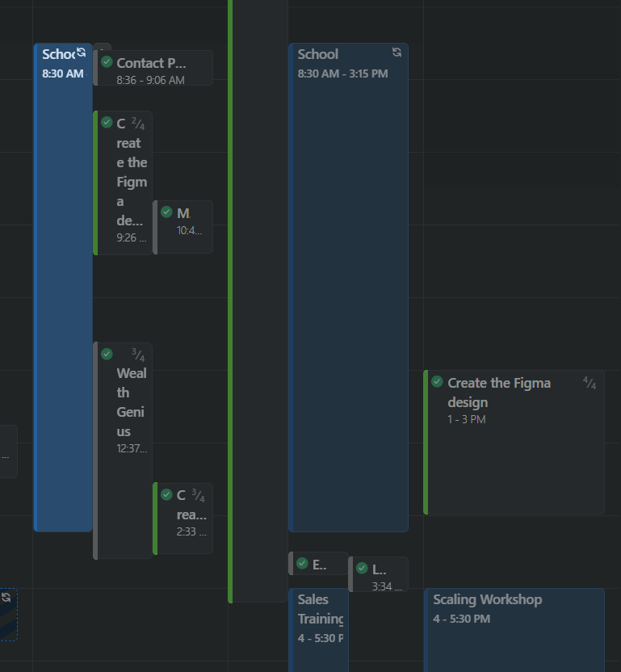
Task: Uncheck Create the Figma design 1 - 3 PM task
Action: coord(437,381)
